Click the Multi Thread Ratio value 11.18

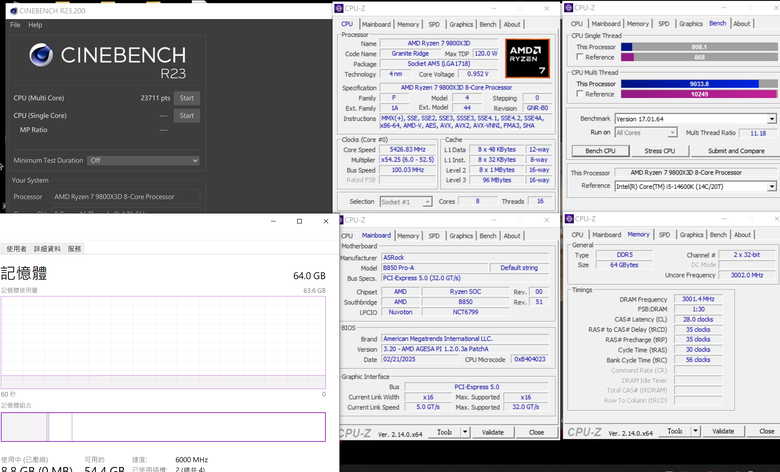click(758, 133)
